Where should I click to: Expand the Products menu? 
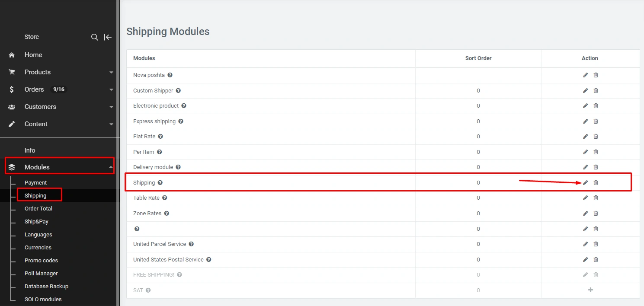[111, 72]
